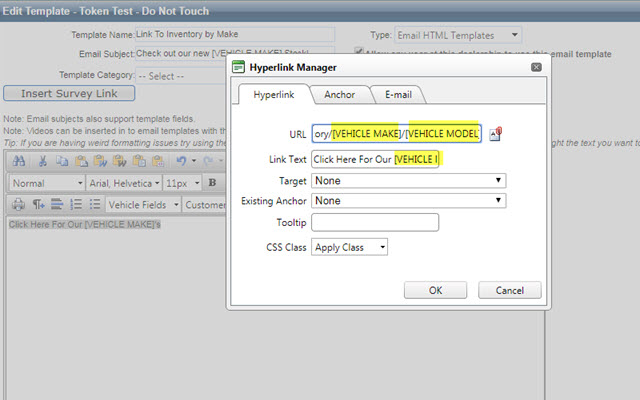Toggle the allow-any-user email template checkbox
Screen dimensions: 640x400
click(358, 51)
